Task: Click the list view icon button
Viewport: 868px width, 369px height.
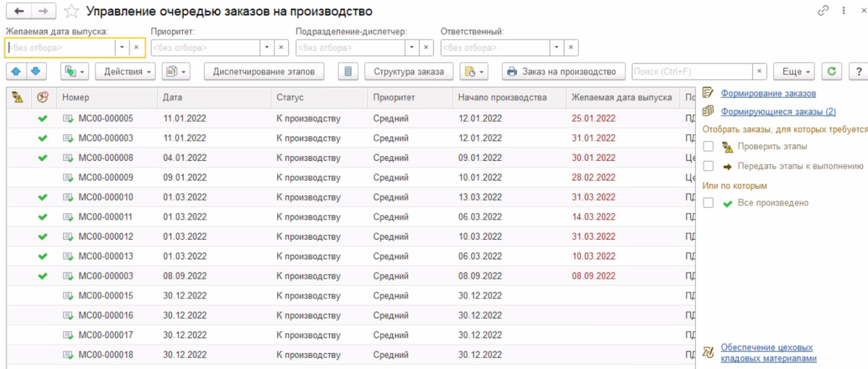Action: (347, 72)
